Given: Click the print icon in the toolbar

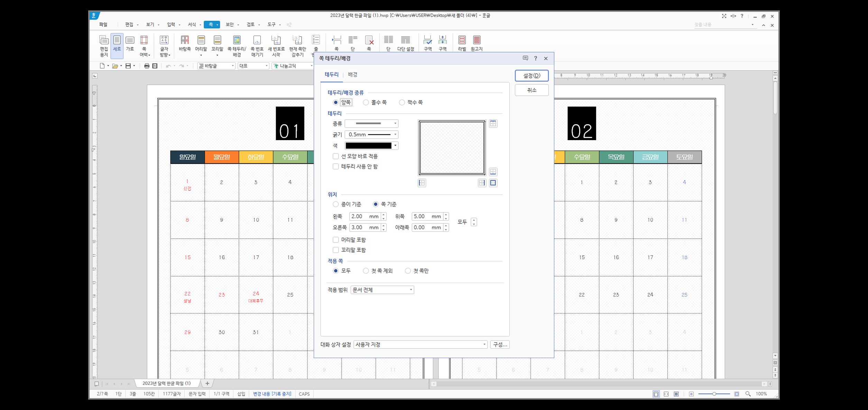Looking at the screenshot, I should pos(147,66).
